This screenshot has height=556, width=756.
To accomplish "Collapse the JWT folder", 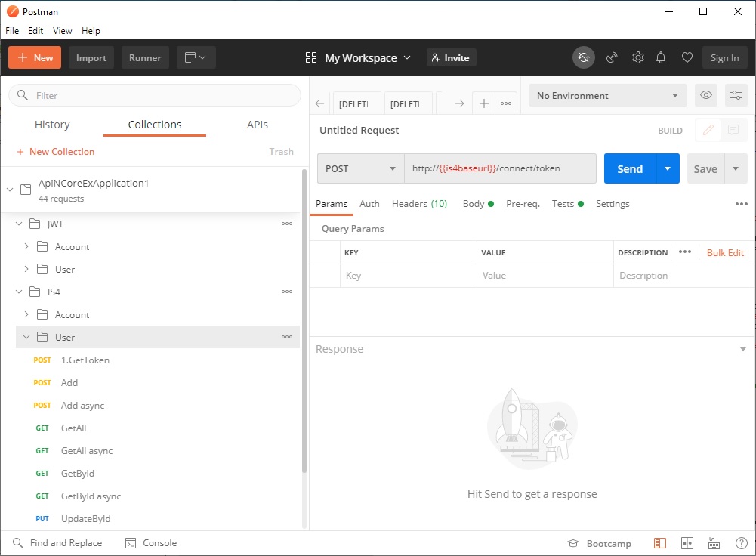I will pyautogui.click(x=19, y=224).
